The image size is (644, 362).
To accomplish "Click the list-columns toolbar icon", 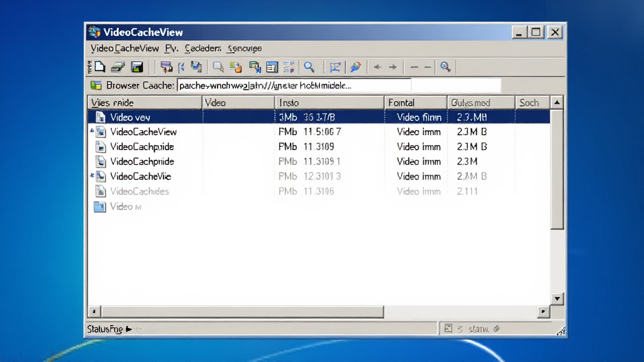I will pyautogui.click(x=289, y=67).
